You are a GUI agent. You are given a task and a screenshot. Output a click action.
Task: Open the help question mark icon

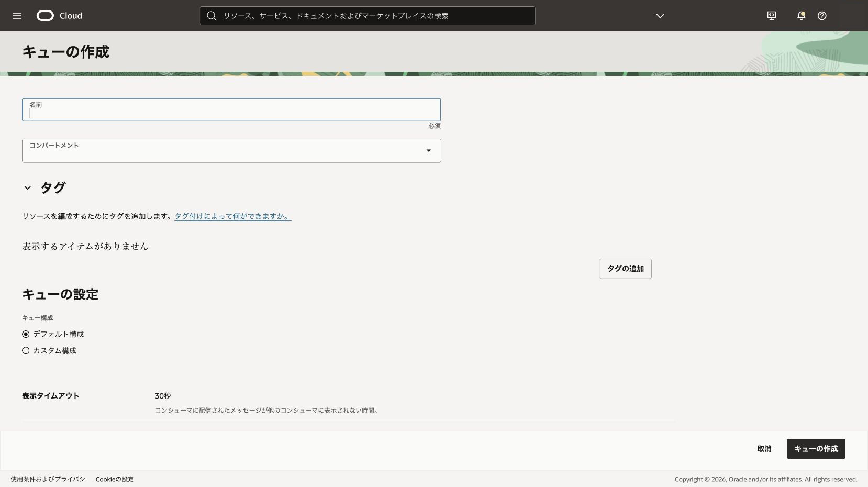coord(822,16)
